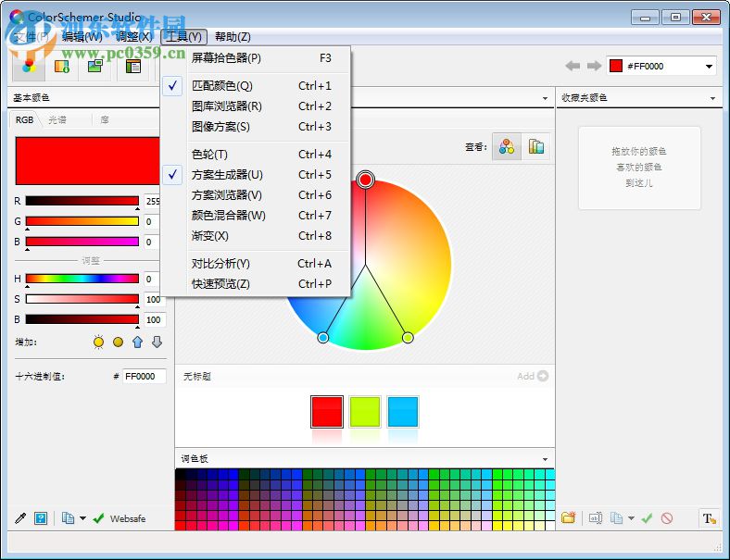730x560 pixels.
Task: Click the Add arrow icon button
Action: 542,376
